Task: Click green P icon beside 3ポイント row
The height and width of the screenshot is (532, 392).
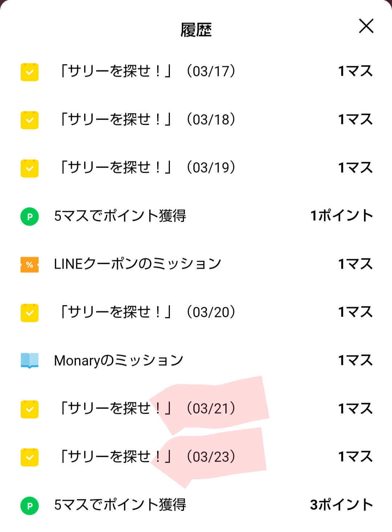Action: tap(30, 505)
